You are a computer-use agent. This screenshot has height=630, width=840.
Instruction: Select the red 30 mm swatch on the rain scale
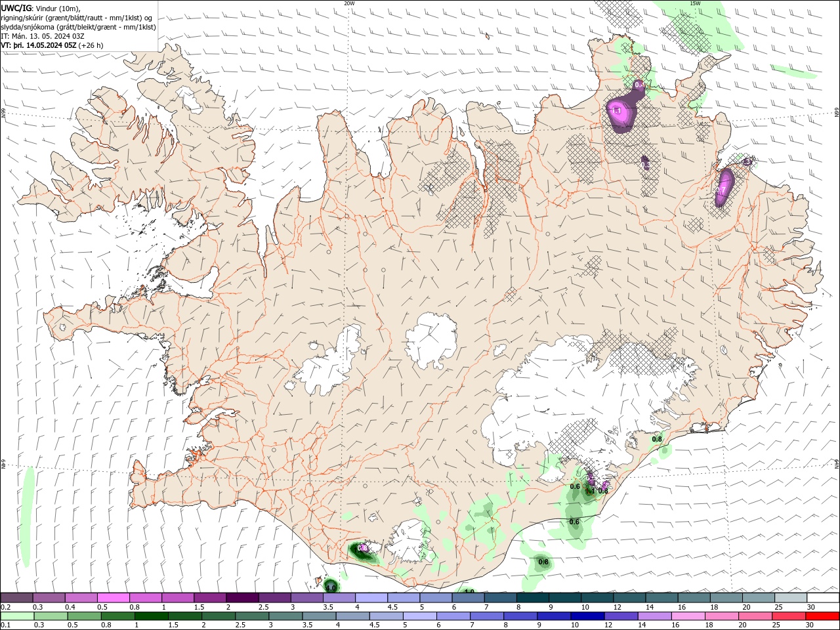pos(822,616)
